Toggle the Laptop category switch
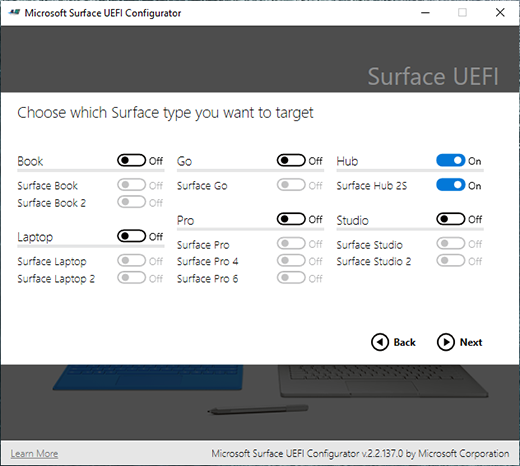The height and width of the screenshot is (466, 520). tap(131, 236)
